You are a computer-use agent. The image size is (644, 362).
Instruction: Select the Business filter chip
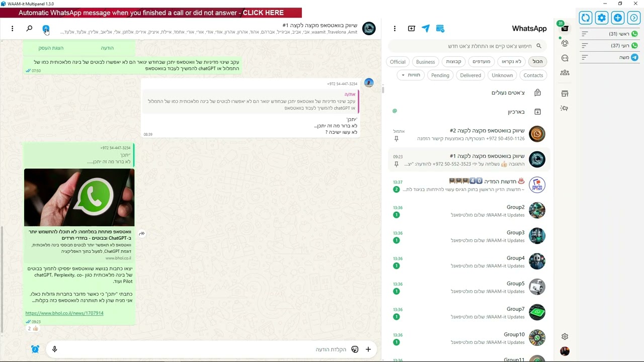point(425,62)
